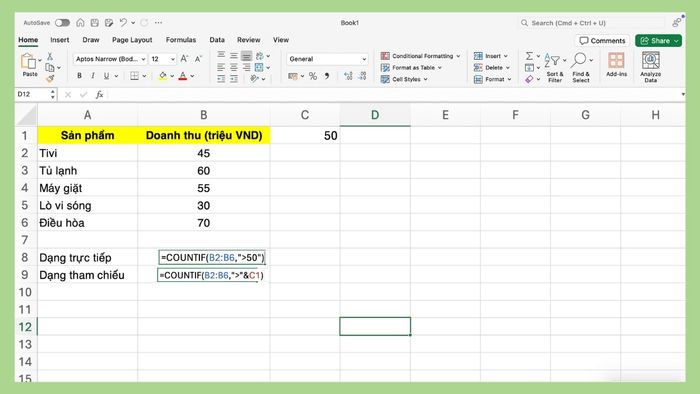Click the Paste clipboard icon
The width and height of the screenshot is (700, 394).
click(x=29, y=61)
